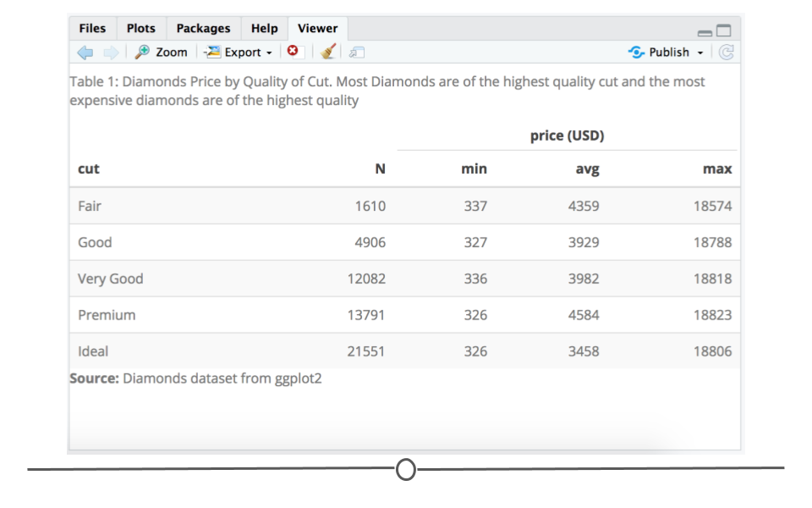
Task: Expand the Publish dropdown arrow
Action: click(x=700, y=52)
